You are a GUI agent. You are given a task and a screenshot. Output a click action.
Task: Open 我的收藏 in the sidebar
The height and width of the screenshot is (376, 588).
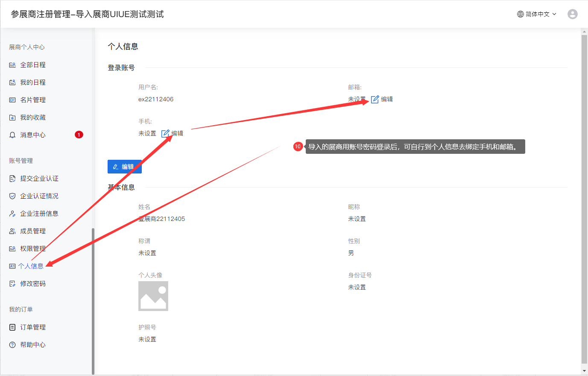coord(32,117)
